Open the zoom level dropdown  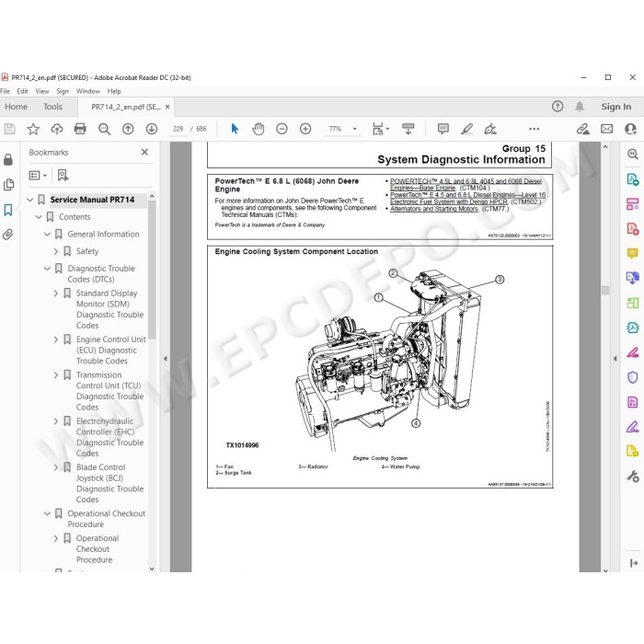click(355, 129)
